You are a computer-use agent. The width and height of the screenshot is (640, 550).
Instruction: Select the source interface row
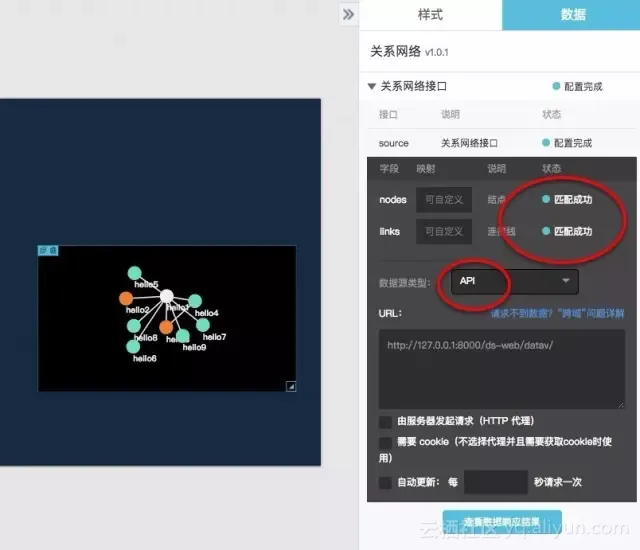(501, 143)
